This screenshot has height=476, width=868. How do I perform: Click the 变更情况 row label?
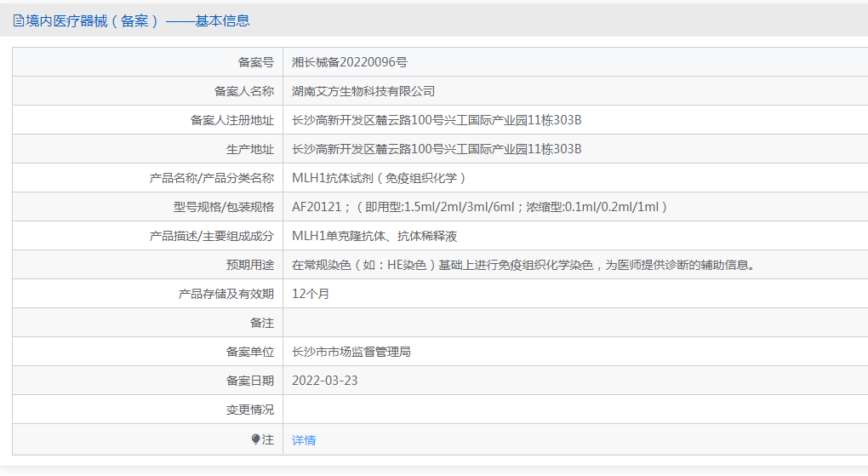pyautogui.click(x=249, y=410)
